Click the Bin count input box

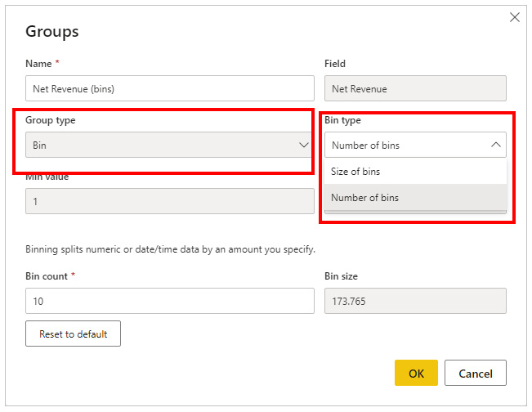[x=170, y=301]
